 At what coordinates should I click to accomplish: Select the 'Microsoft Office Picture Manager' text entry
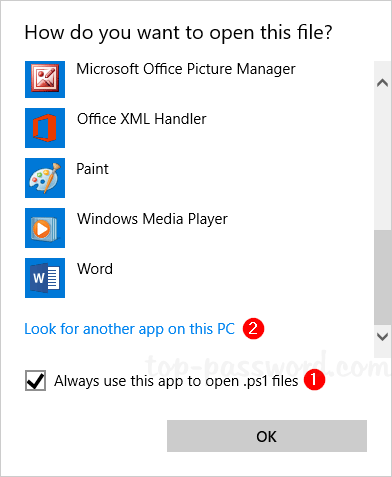pyautogui.click(x=186, y=70)
